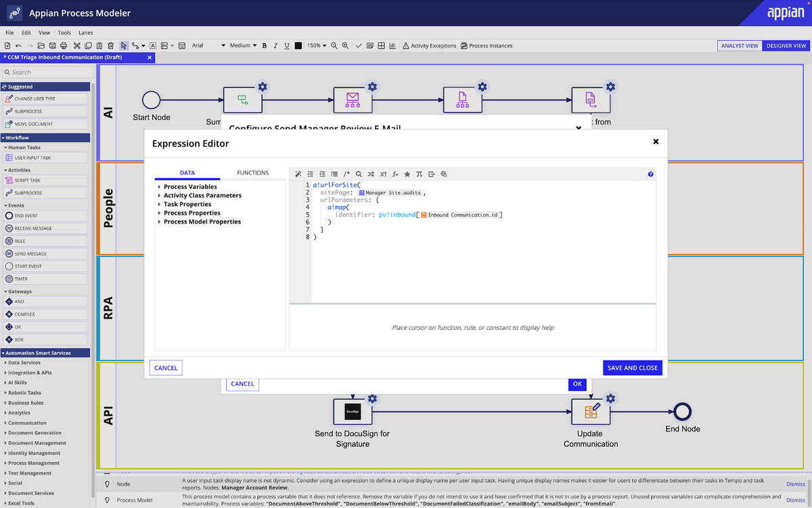This screenshot has width=812, height=508.
Task: Click the palette Search input field
Action: [47, 72]
